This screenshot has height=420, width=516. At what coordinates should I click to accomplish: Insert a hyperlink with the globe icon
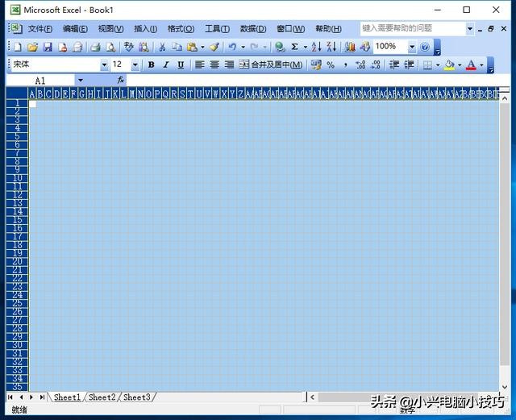click(x=280, y=47)
